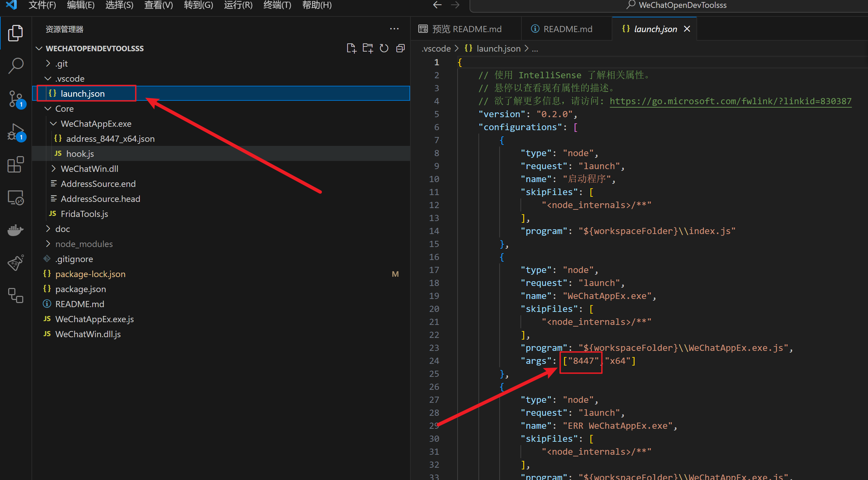Open WeChatAppEx.exe.js file
Image resolution: width=868 pixels, height=480 pixels.
coord(221,319)
